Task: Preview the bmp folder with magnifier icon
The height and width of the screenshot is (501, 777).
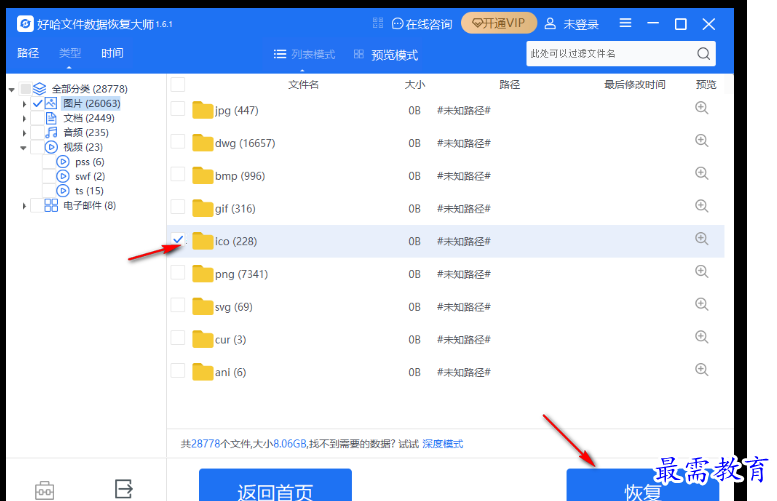Action: pos(702,173)
